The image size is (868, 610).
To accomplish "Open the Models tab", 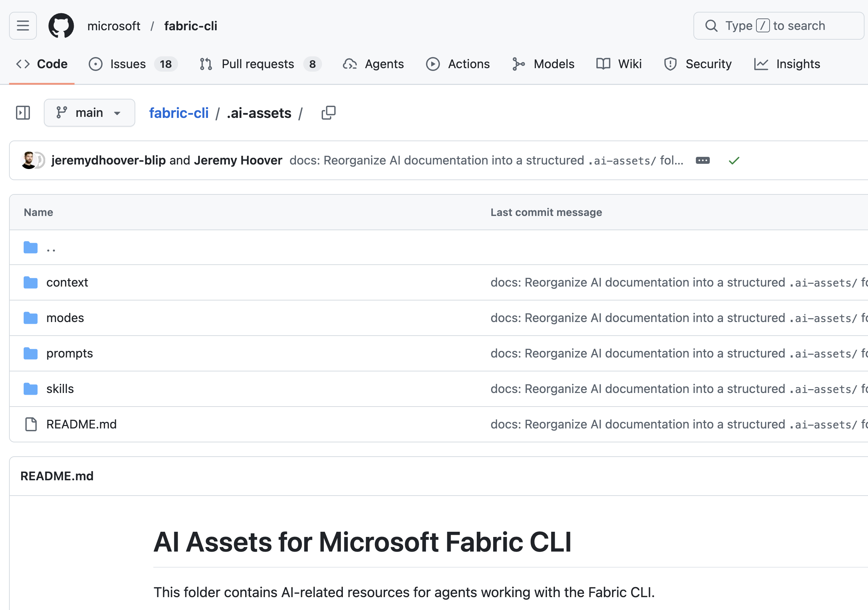I will point(543,64).
